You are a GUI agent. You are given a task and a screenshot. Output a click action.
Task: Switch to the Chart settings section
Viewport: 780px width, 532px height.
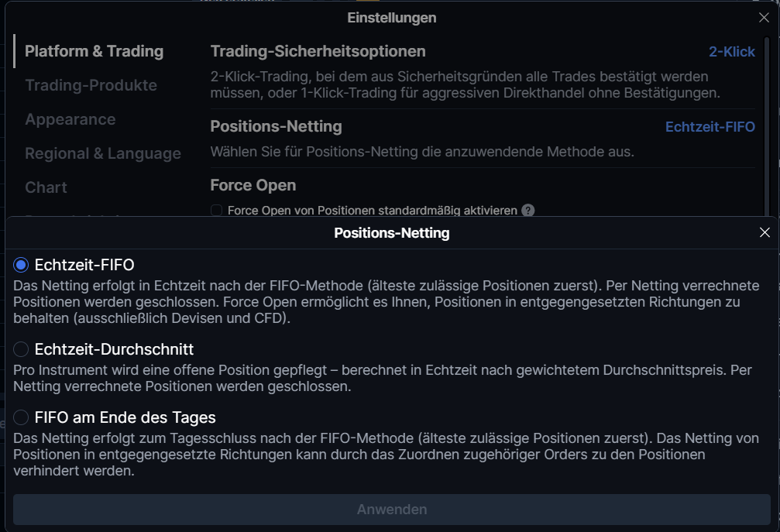tap(46, 187)
